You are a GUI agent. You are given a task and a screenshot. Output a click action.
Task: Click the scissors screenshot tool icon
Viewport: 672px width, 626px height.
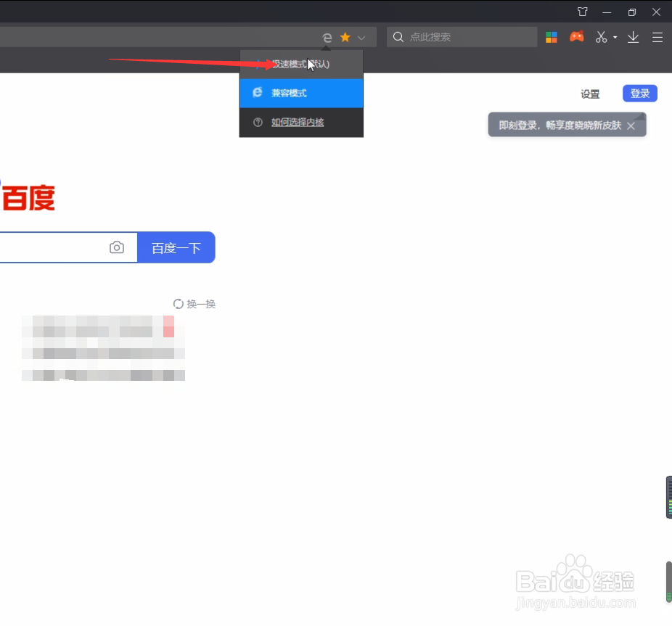[x=601, y=37]
